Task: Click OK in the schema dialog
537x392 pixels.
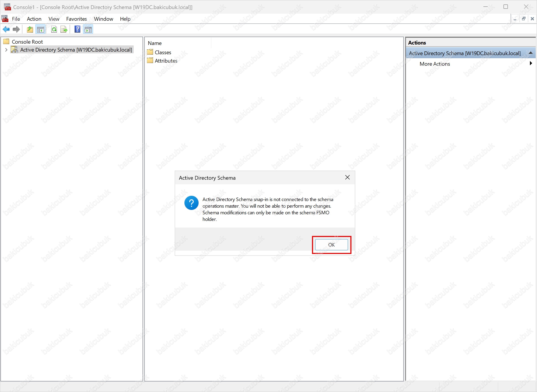Action: pyautogui.click(x=331, y=245)
